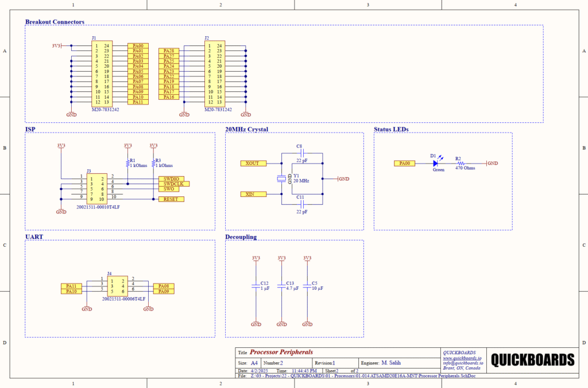Viewport: 588px width, 388px height.
Task: Select the J4 UART connector
Action: [x=117, y=285]
